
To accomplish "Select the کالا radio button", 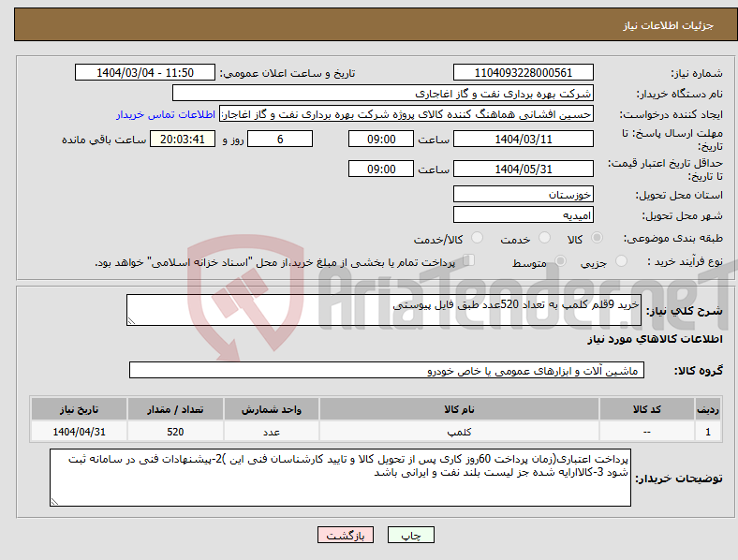I will pos(597,238).
